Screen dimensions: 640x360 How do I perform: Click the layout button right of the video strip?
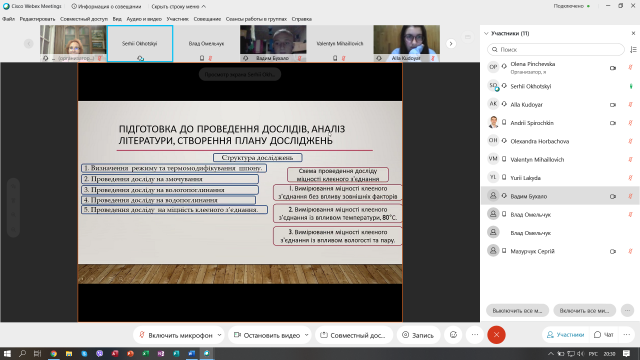[x=468, y=37]
